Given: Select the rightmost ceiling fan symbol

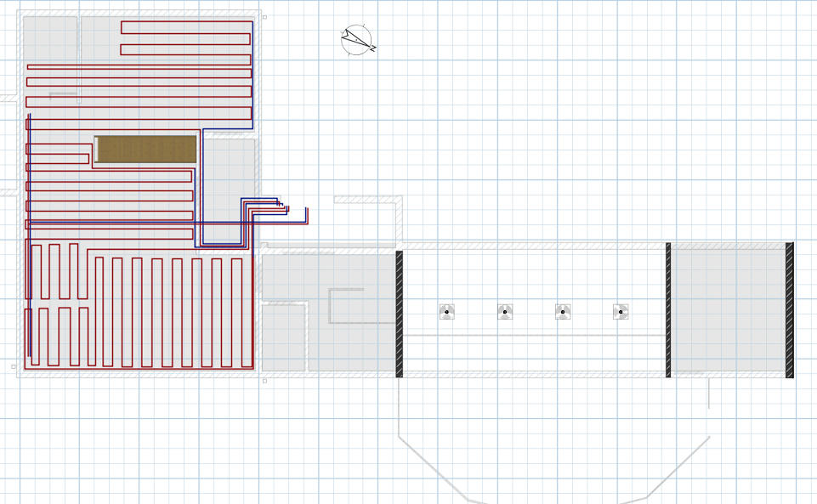Looking at the screenshot, I should tap(621, 312).
